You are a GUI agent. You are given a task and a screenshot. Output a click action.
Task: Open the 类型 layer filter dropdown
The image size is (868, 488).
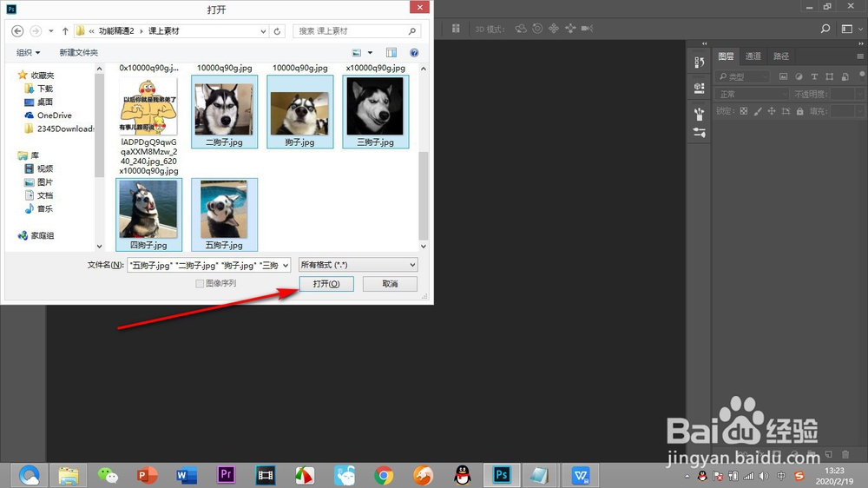pos(742,76)
